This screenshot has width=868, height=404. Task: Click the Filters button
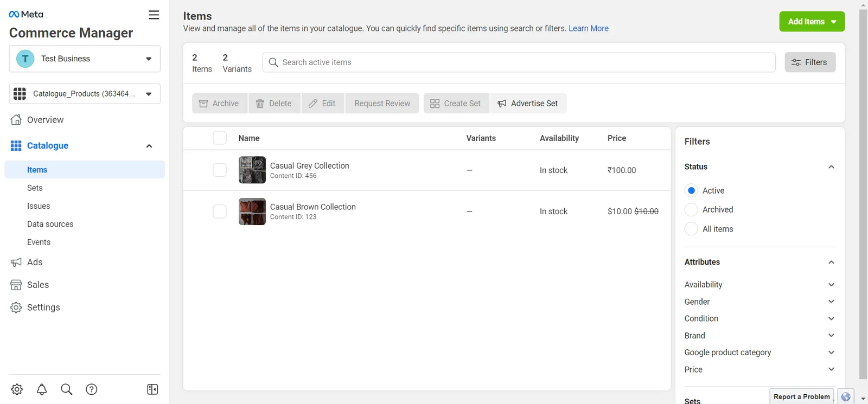(810, 62)
